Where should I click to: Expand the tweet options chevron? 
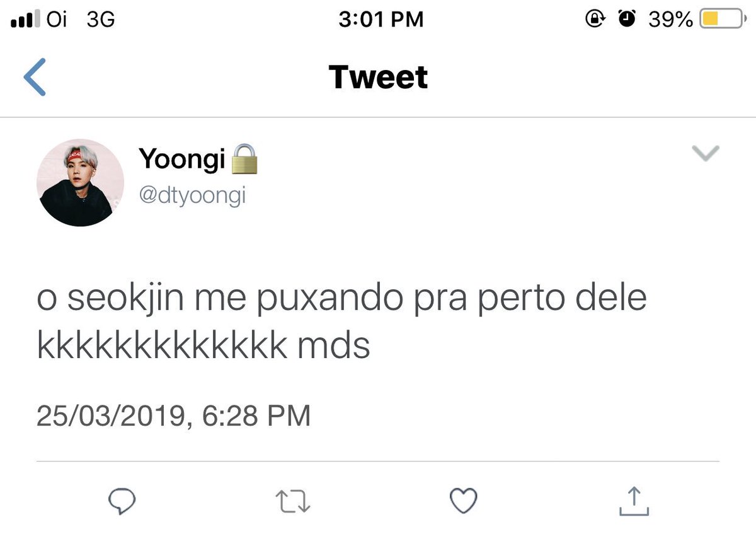[x=706, y=153]
